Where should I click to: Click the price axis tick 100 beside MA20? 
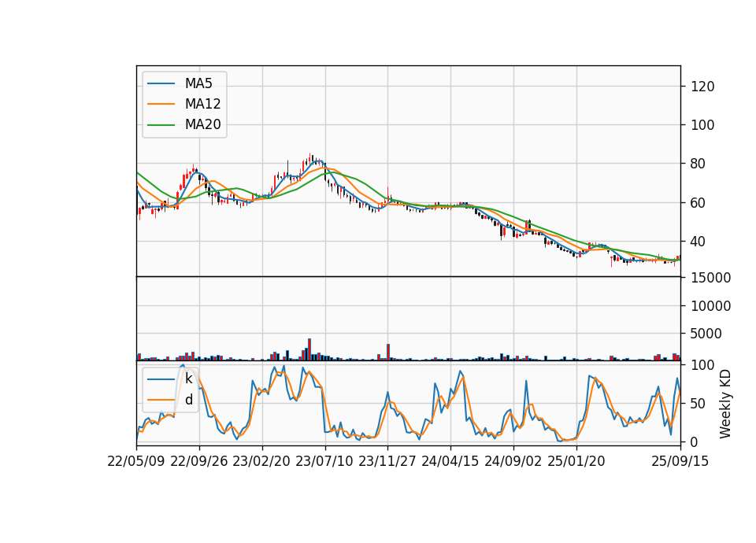[x=702, y=125]
